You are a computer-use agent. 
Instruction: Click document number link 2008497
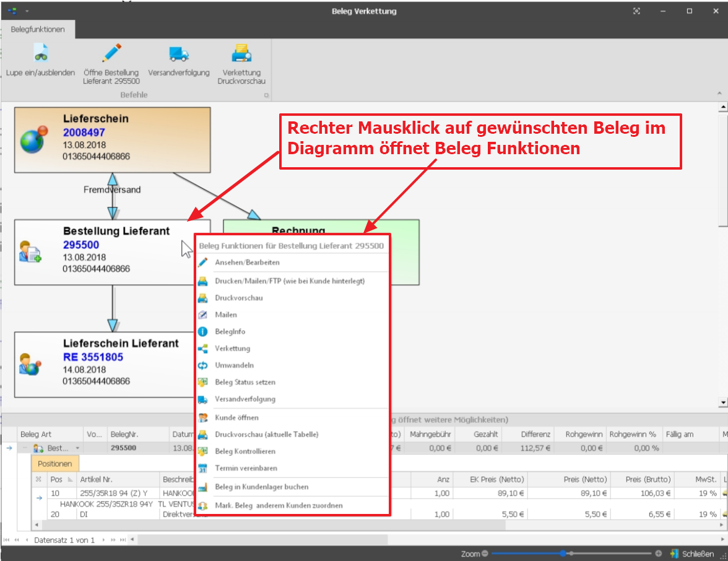pos(84,133)
